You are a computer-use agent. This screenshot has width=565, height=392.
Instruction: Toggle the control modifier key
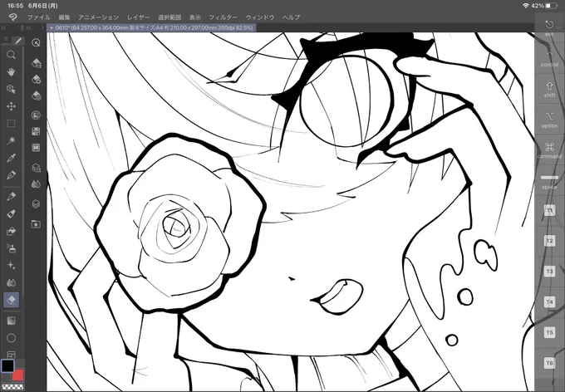tap(549, 59)
